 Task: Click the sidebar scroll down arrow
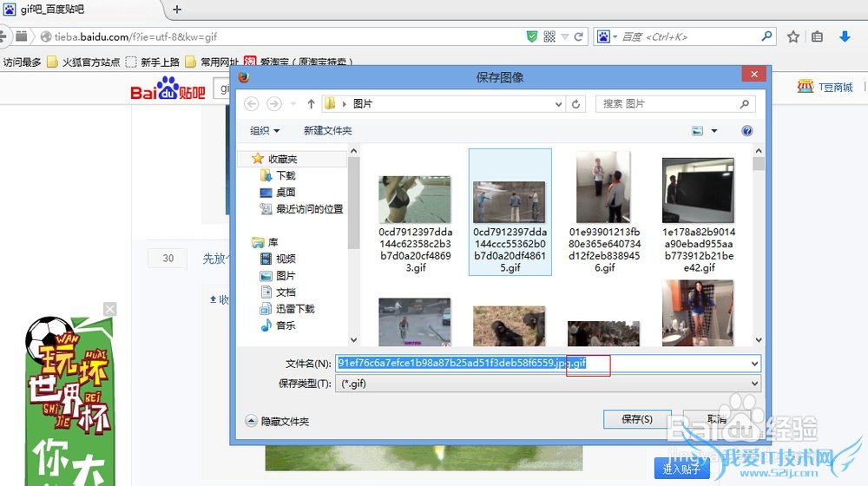[x=354, y=340]
